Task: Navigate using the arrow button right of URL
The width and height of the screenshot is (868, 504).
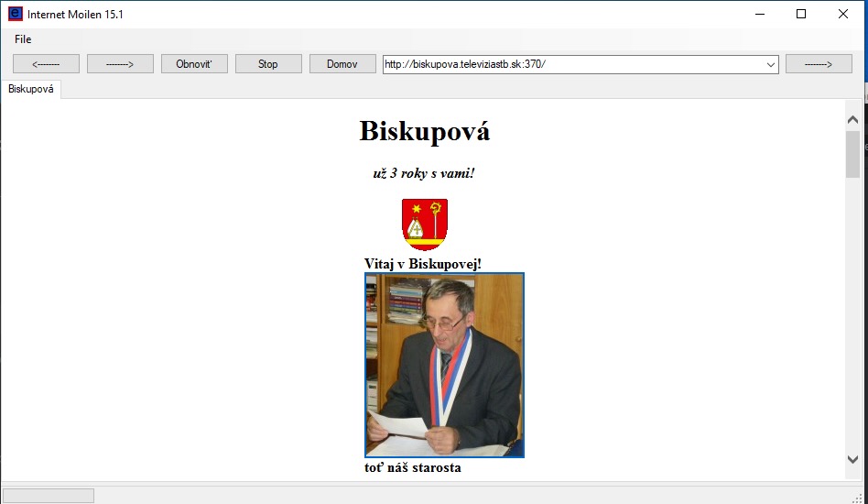Action: click(819, 64)
